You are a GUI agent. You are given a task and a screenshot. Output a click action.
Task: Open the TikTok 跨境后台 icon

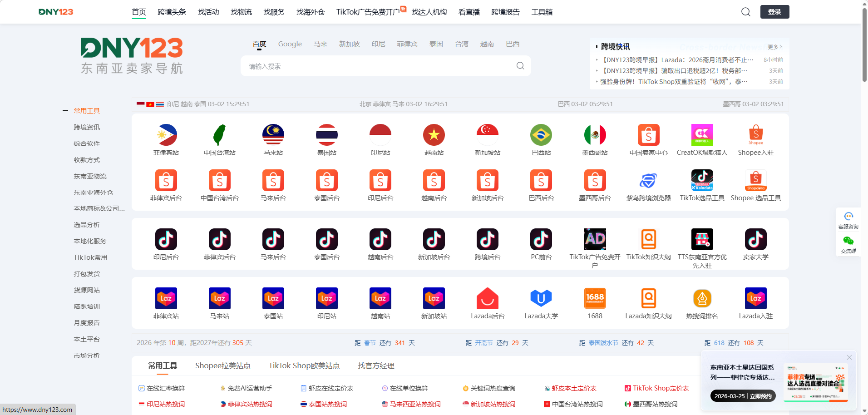488,239
